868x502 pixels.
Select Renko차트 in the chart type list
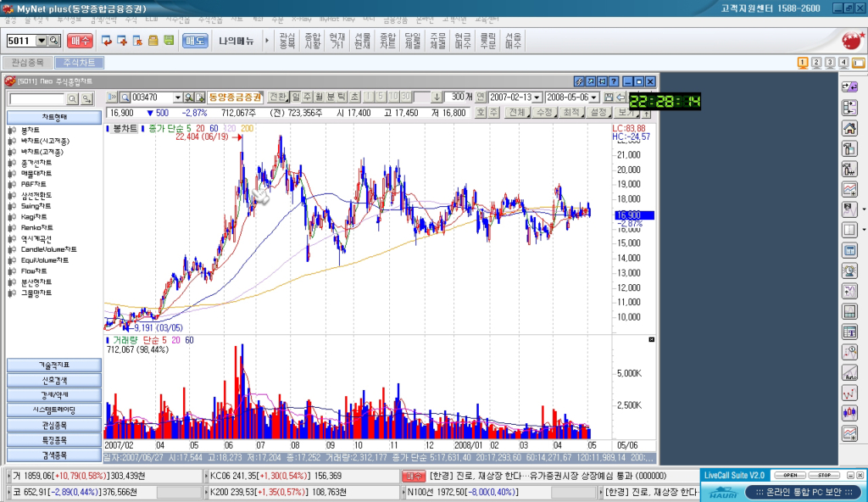pyautogui.click(x=37, y=228)
